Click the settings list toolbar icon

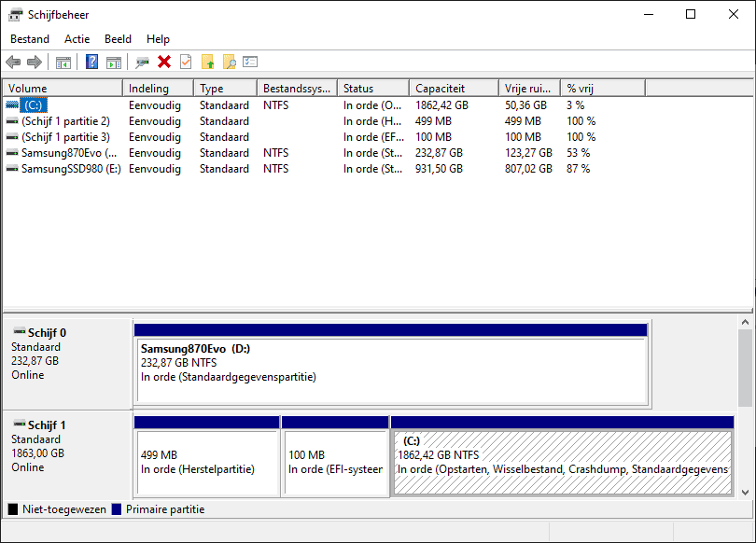click(250, 62)
